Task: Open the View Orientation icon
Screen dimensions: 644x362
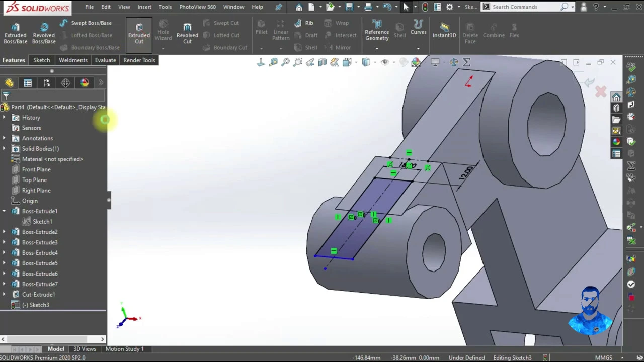Action: pyautogui.click(x=347, y=62)
